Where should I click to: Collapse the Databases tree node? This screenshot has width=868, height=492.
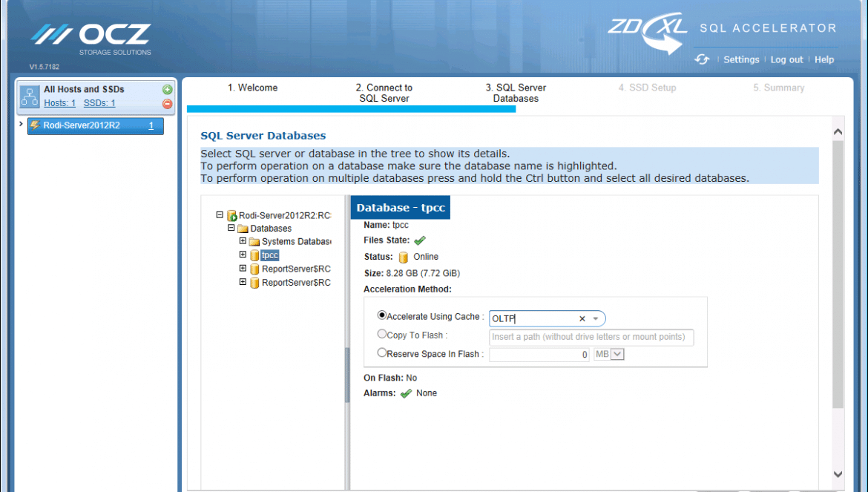pos(231,228)
